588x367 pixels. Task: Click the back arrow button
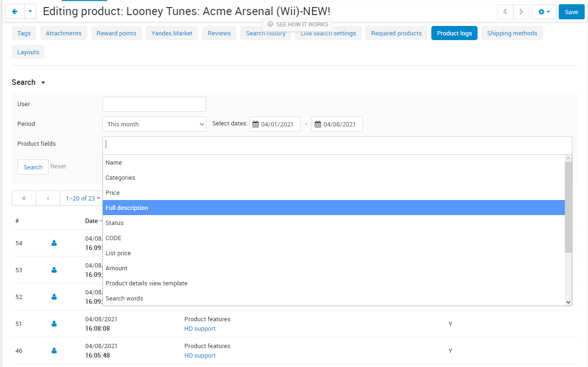click(x=15, y=11)
